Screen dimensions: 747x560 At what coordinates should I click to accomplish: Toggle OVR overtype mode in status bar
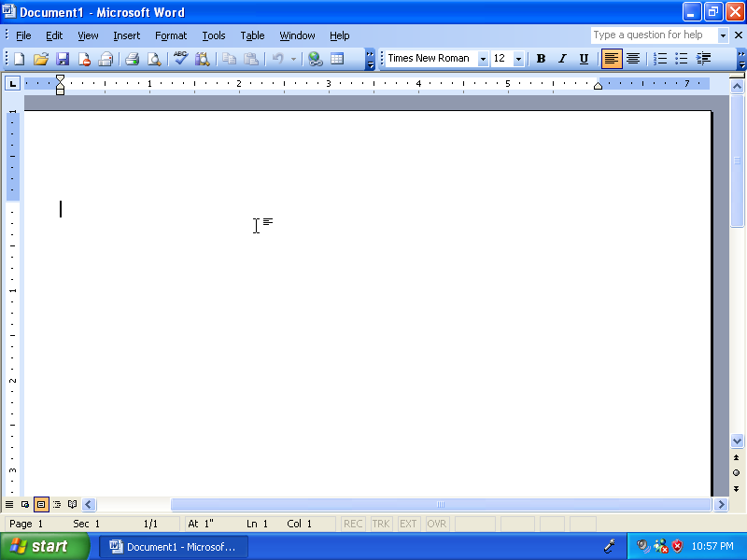tap(436, 524)
